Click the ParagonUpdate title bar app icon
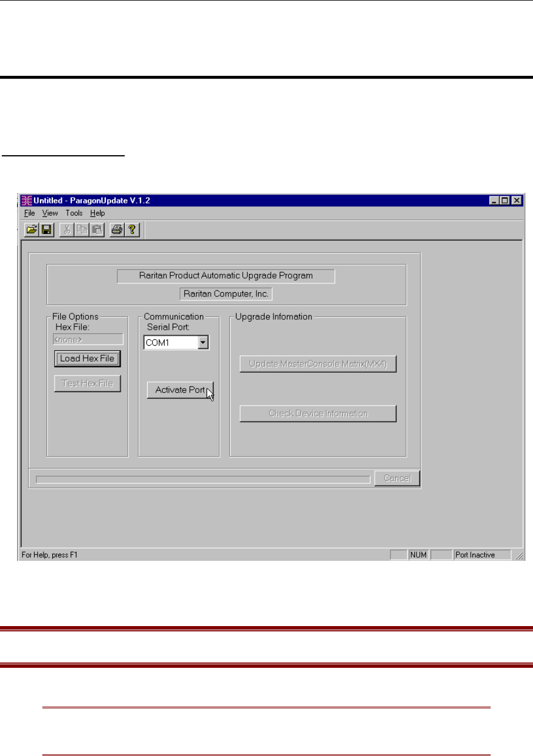Screen dimensions: 533x756 point(26,200)
